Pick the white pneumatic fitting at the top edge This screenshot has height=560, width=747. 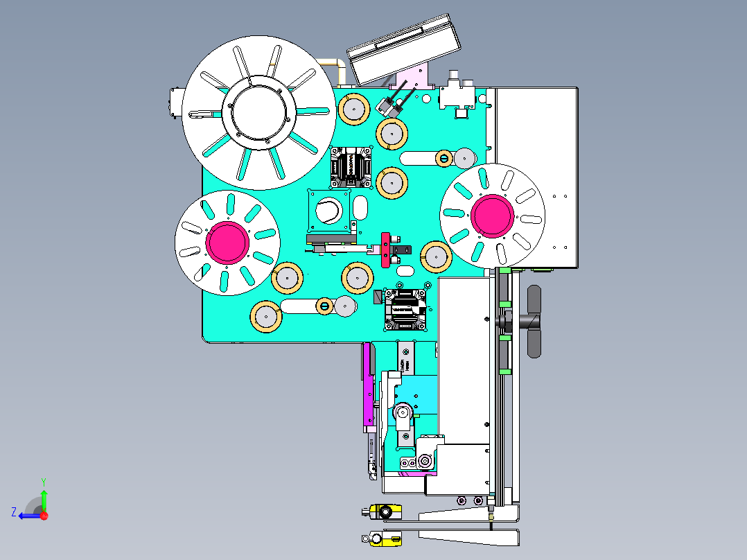(x=457, y=94)
